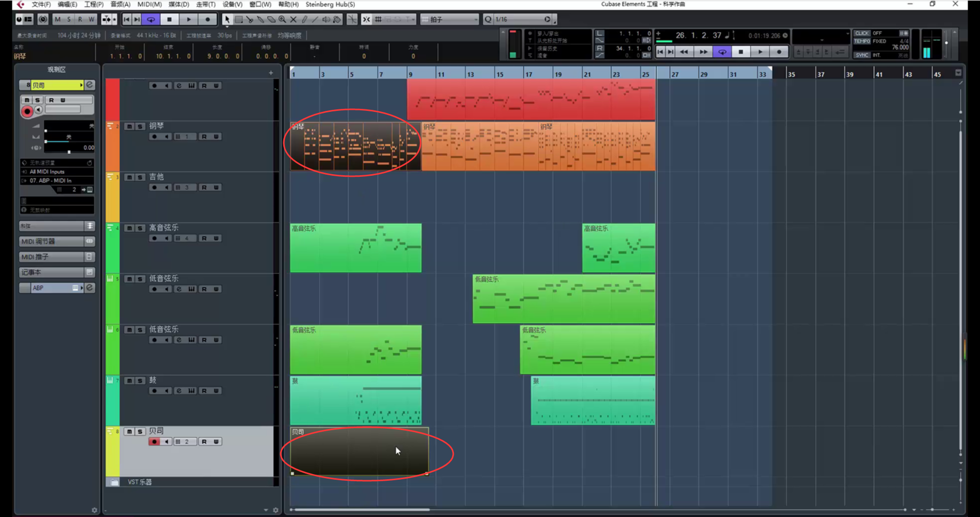Click top toolbar Record button
This screenshot has width=980, height=517.
(x=208, y=19)
